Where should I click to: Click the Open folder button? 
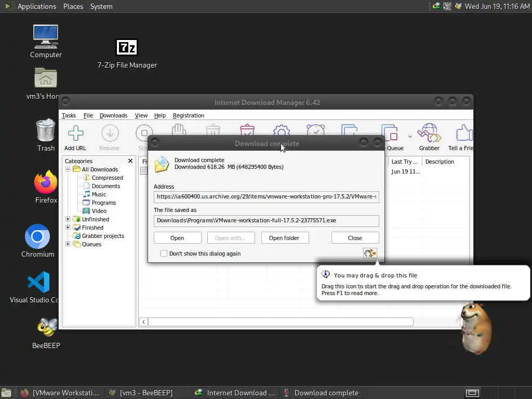[285, 238]
